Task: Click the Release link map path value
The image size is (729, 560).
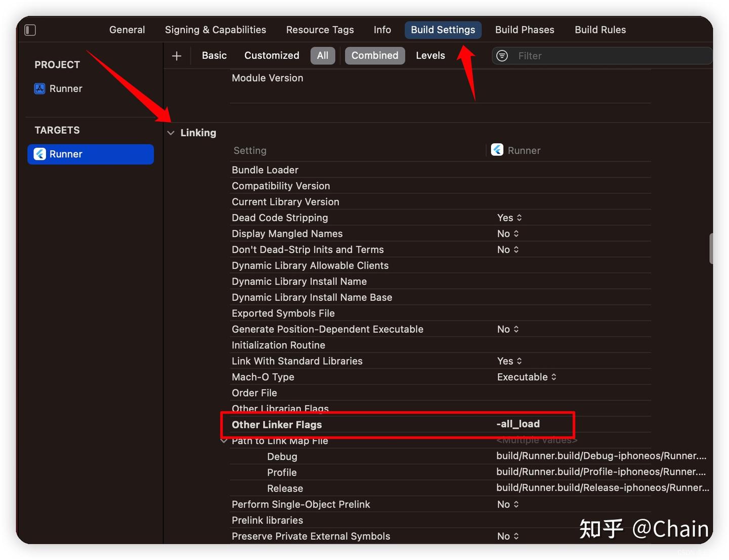Action: (602, 488)
